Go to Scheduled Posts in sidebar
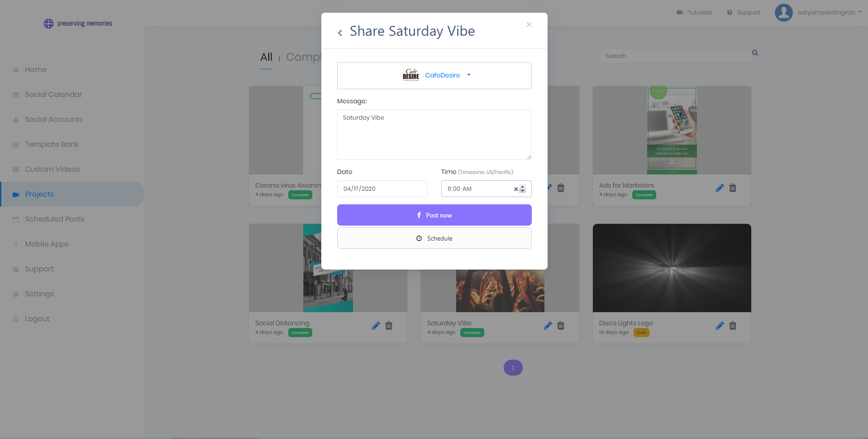 click(54, 219)
